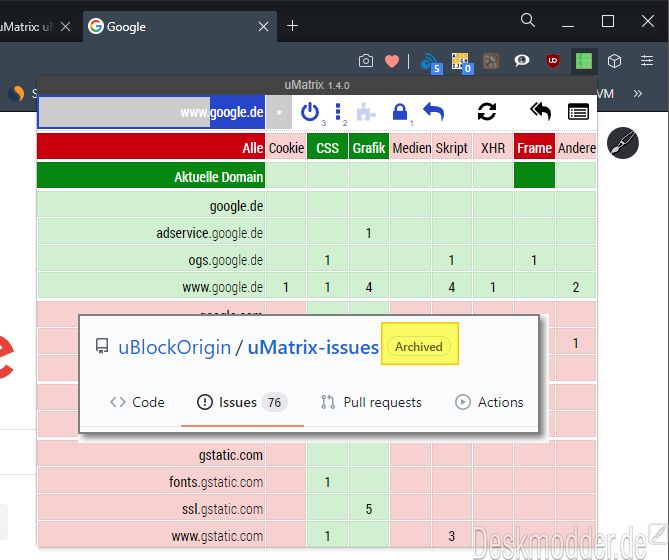Toggle the Andere column header

(576, 146)
